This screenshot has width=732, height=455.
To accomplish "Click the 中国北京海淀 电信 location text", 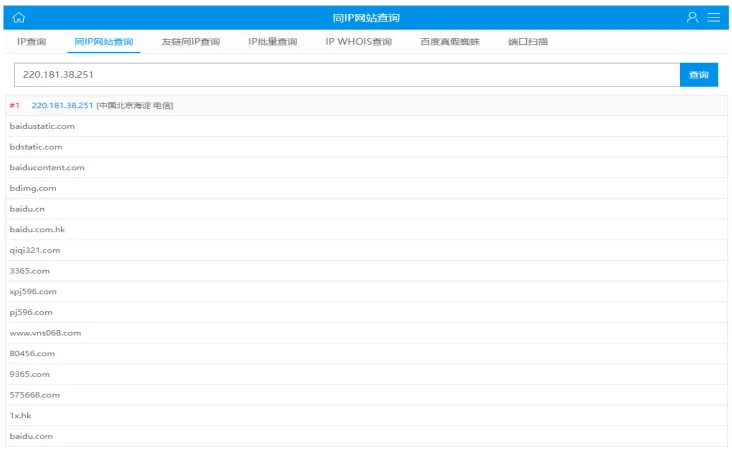I will 135,105.
